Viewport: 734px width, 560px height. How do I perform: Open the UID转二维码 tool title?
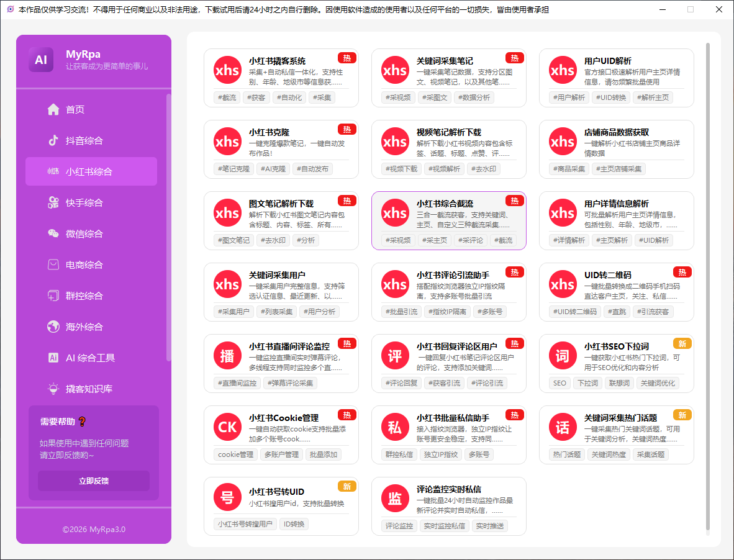(x=607, y=275)
